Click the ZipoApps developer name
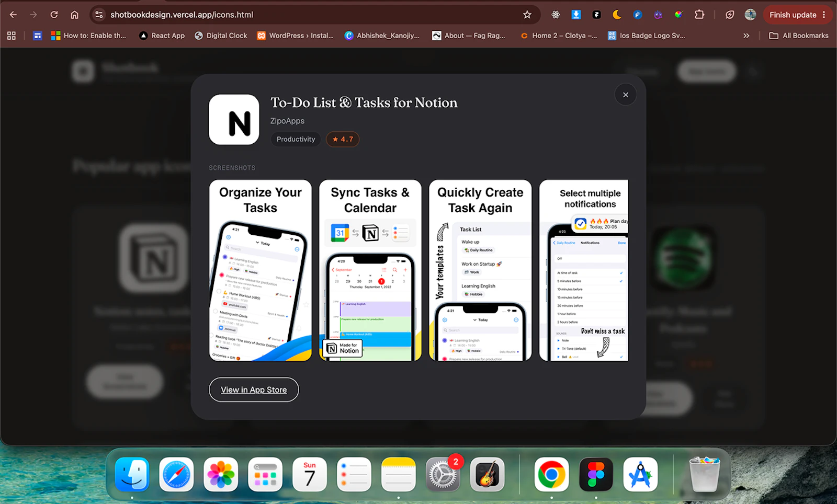The height and width of the screenshot is (504, 837). click(x=287, y=121)
